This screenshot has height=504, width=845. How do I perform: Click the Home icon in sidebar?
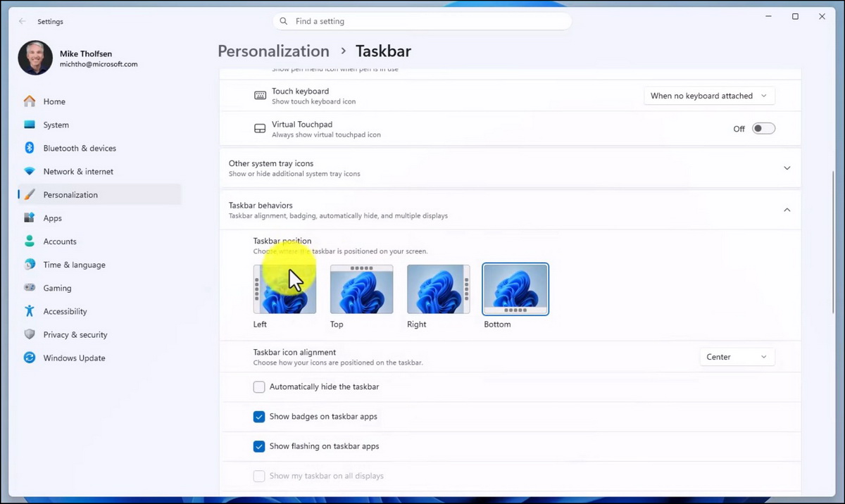30,101
